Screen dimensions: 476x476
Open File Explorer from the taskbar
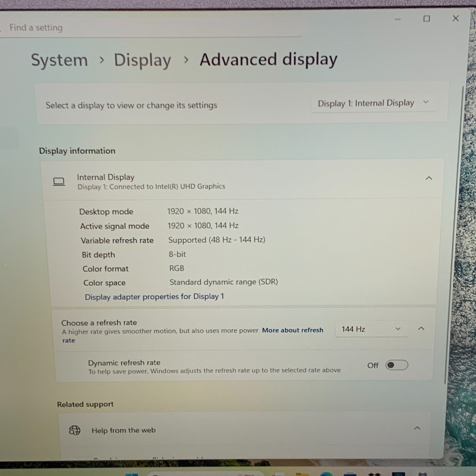[x=302, y=474]
